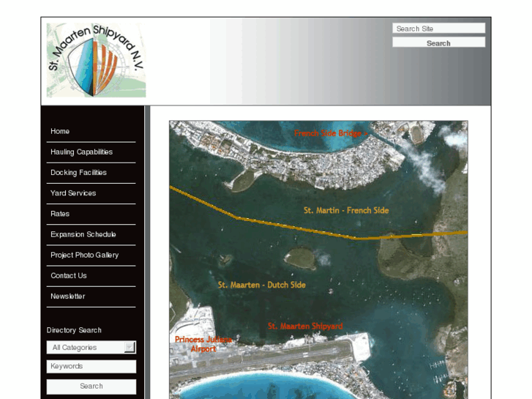Open the Home menu item
This screenshot has height=399, width=532.
click(60, 132)
